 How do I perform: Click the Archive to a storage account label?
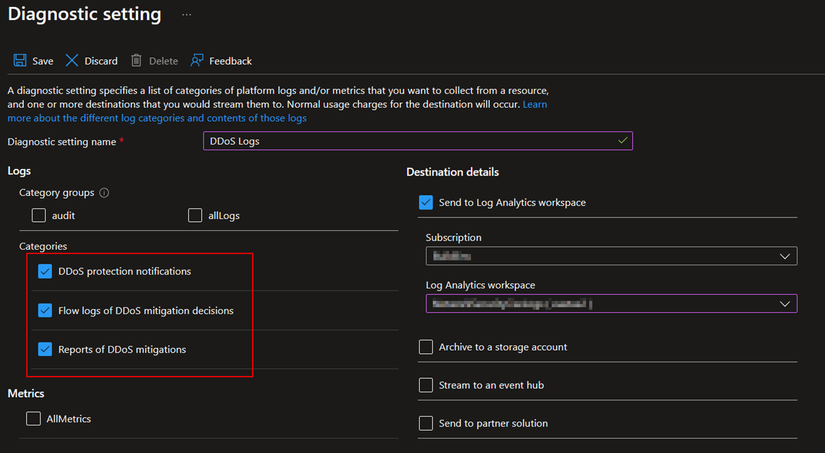pyautogui.click(x=503, y=347)
